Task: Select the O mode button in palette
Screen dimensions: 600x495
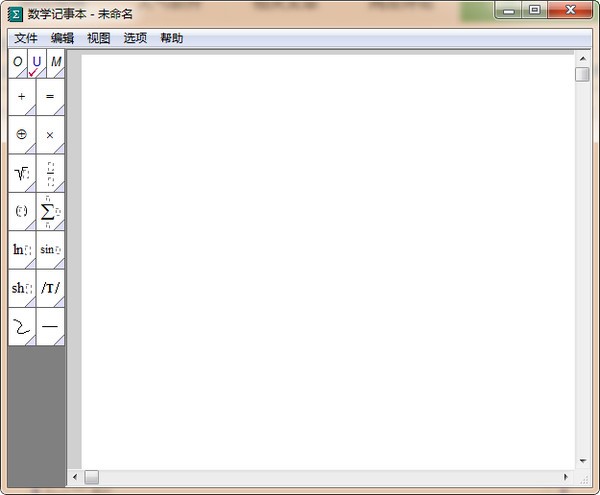Action: tap(18, 63)
